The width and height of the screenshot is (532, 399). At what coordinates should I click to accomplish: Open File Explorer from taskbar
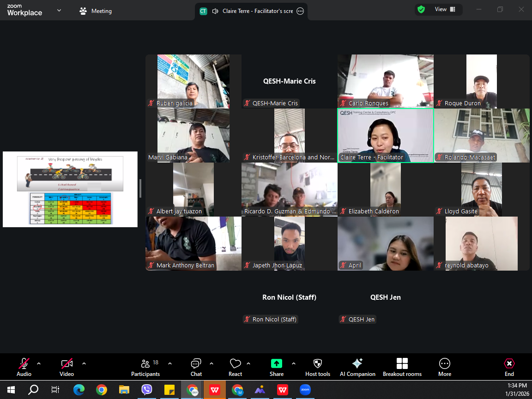pyautogui.click(x=124, y=390)
